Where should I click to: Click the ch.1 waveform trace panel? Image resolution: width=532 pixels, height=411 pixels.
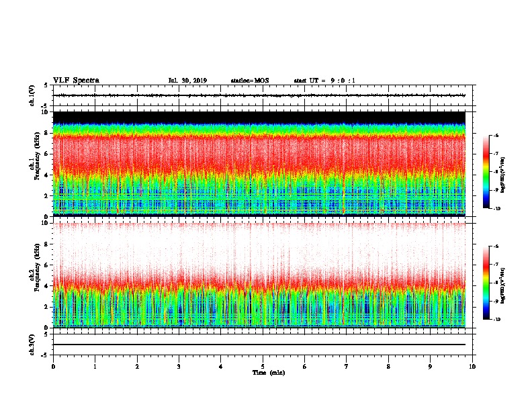[263, 95]
